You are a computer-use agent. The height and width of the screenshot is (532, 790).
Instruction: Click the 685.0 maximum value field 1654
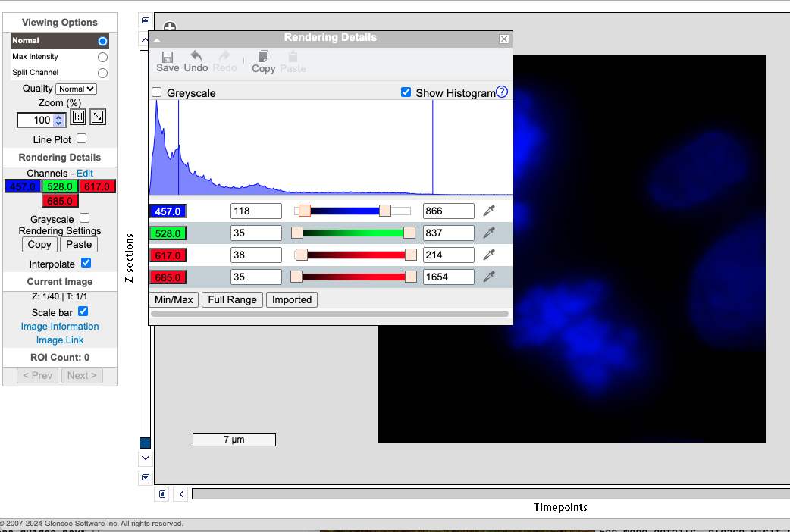(x=448, y=277)
